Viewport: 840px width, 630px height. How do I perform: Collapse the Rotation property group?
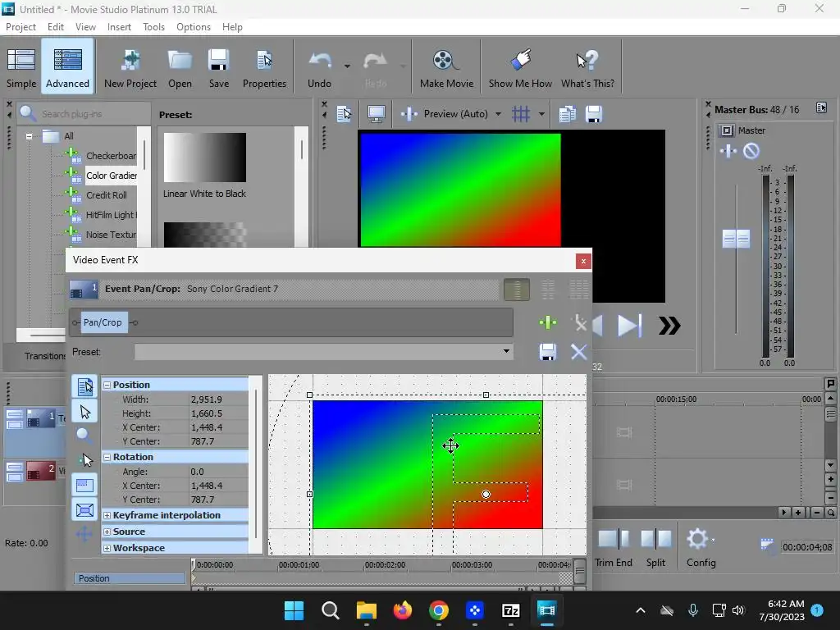(107, 457)
